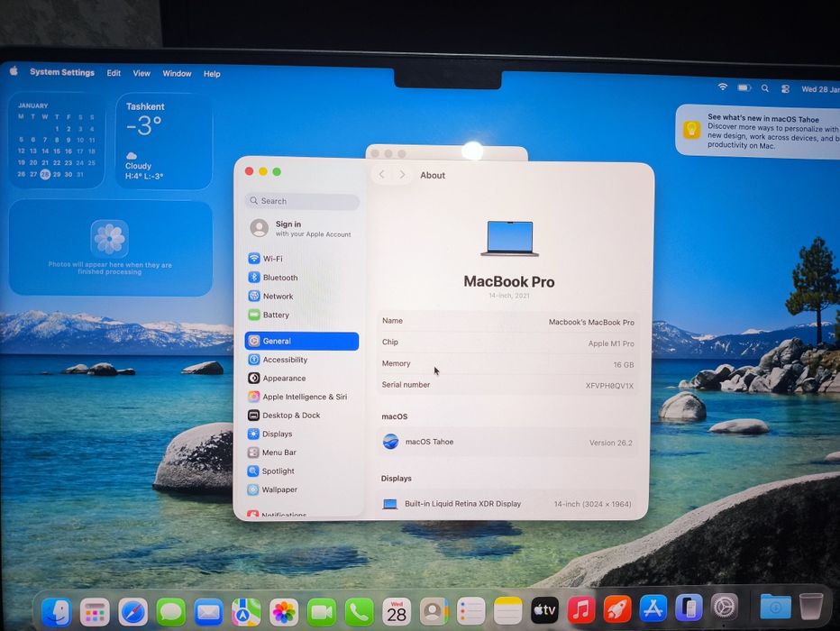Open the January calendar widget

click(56, 141)
